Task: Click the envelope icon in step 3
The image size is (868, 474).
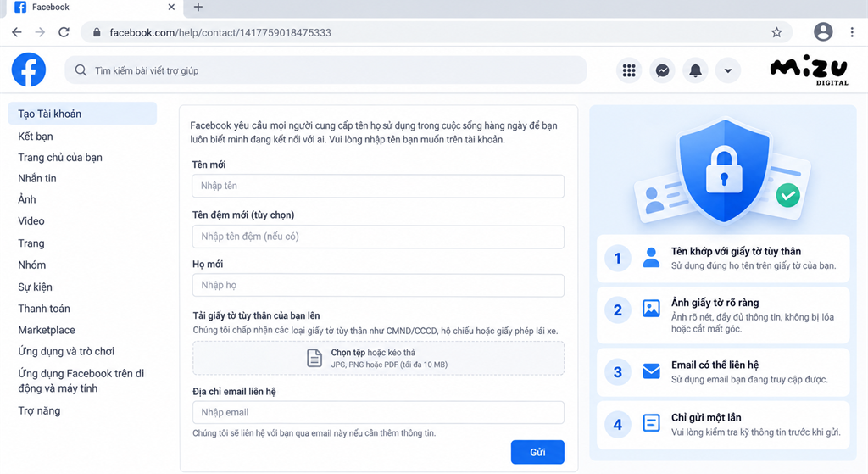Action: [651, 371]
